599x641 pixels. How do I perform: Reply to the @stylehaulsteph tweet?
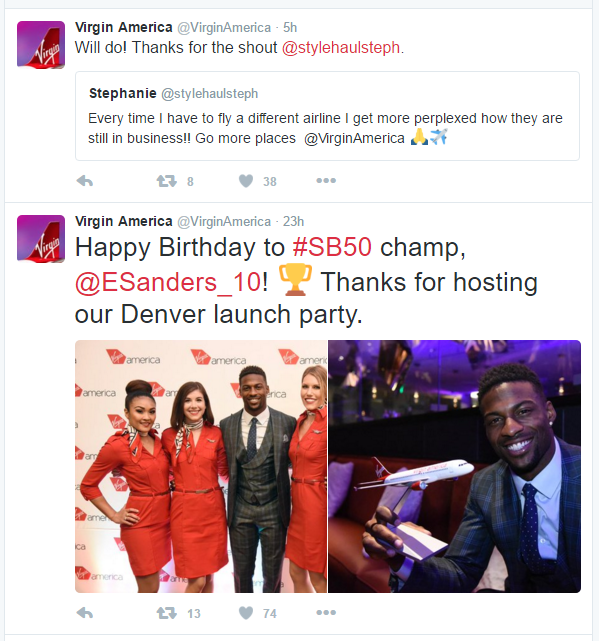(x=85, y=181)
